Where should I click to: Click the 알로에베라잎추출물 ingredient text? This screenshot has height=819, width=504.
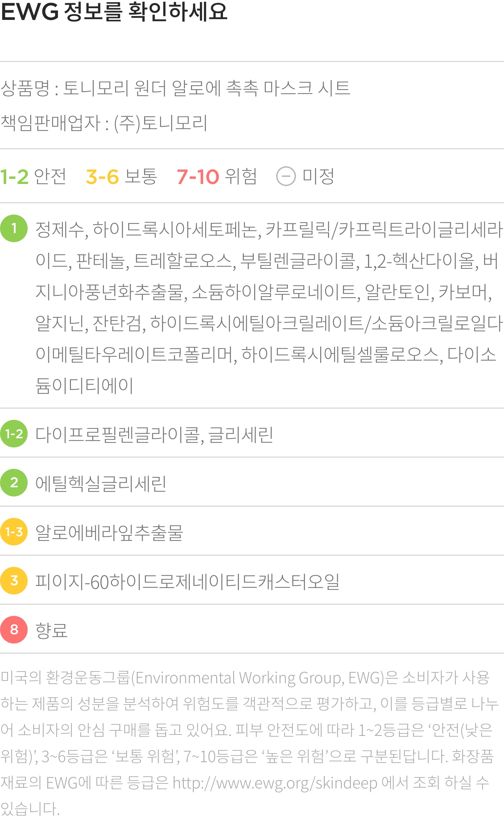pyautogui.click(x=109, y=532)
